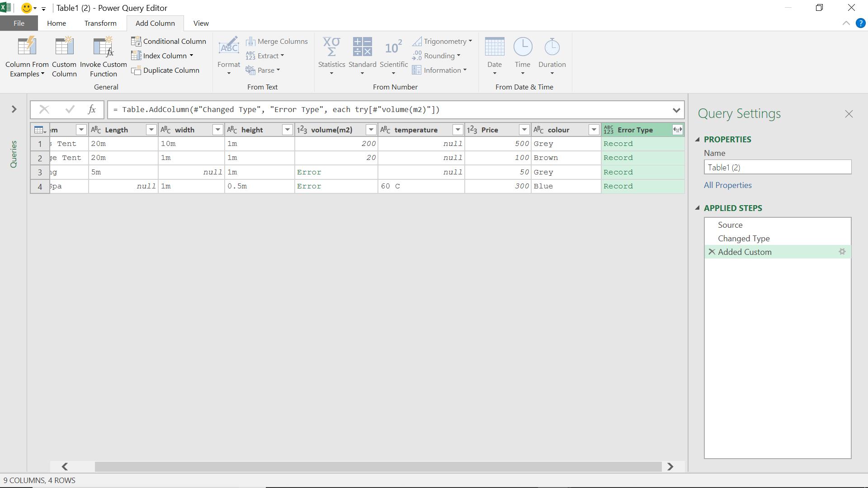This screenshot has height=488, width=868.
Task: Open Parse dropdown menu
Action: tap(263, 70)
